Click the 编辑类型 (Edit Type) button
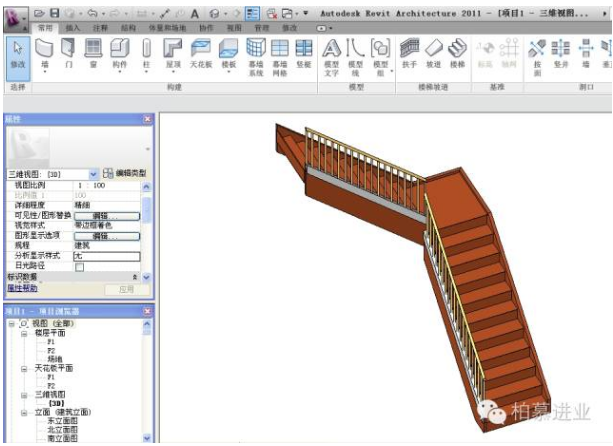Screen dimensions: 613x446 (125, 173)
